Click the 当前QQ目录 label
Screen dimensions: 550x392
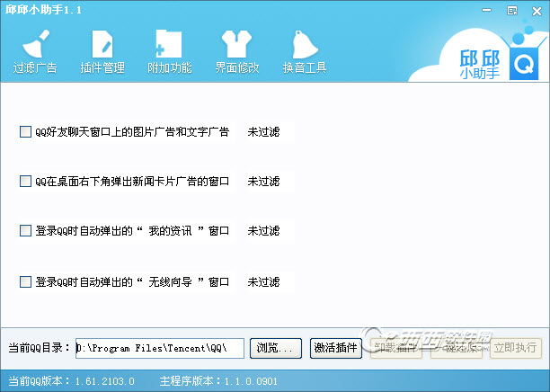click(39, 347)
